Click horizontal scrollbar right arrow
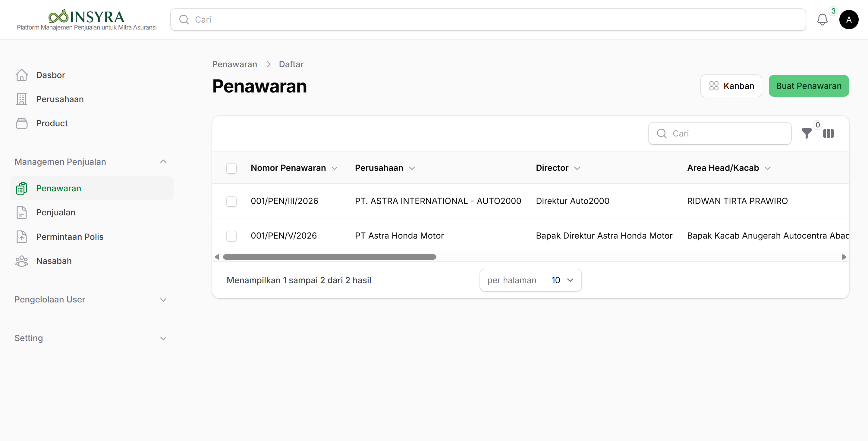868x441 pixels. click(844, 257)
